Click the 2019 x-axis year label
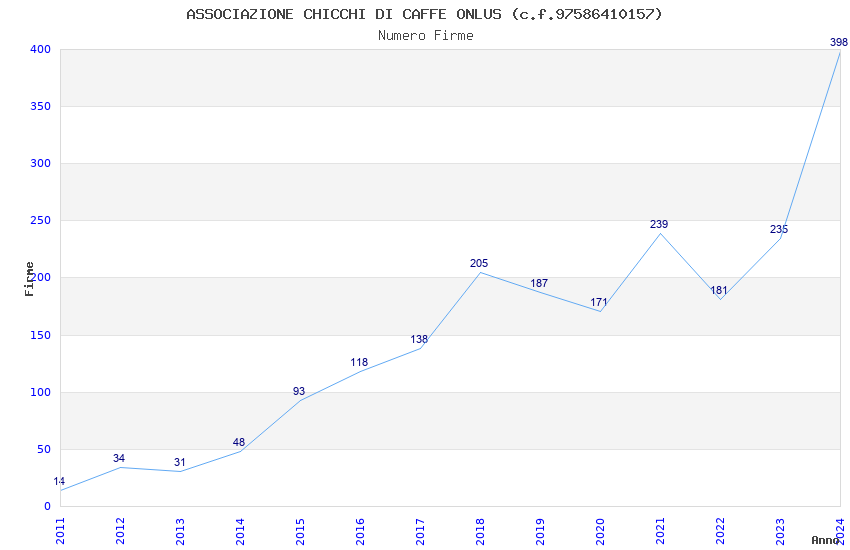 coord(540,532)
